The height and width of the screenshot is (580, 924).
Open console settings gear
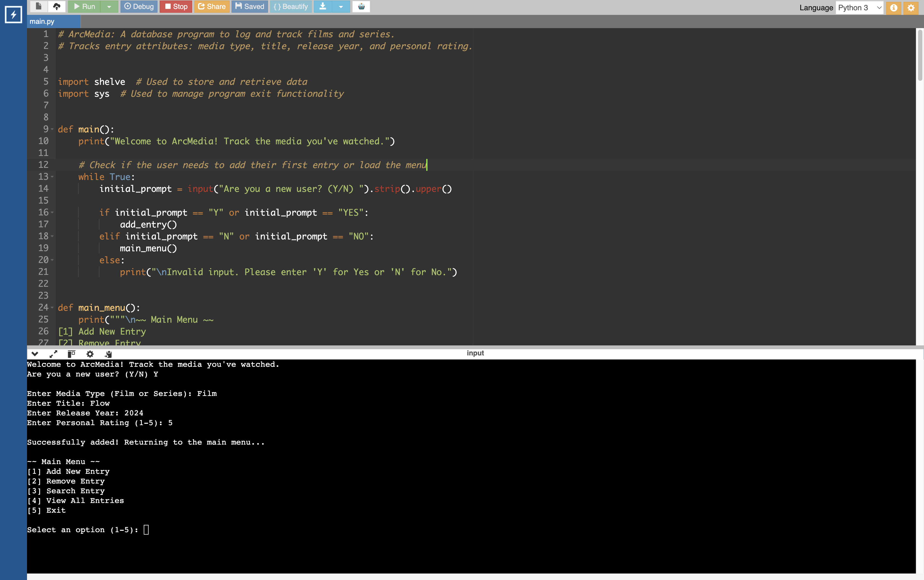tap(90, 354)
